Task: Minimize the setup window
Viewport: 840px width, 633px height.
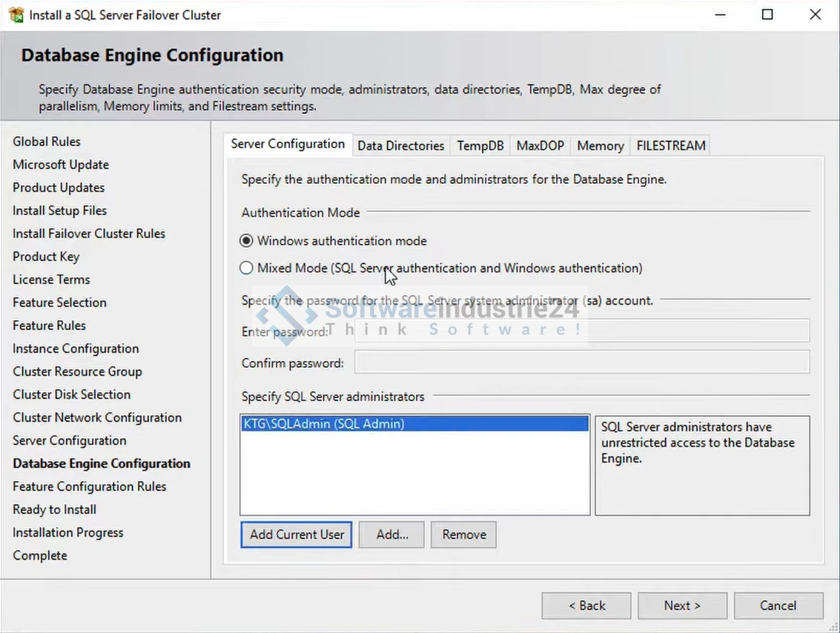Action: 719,15
